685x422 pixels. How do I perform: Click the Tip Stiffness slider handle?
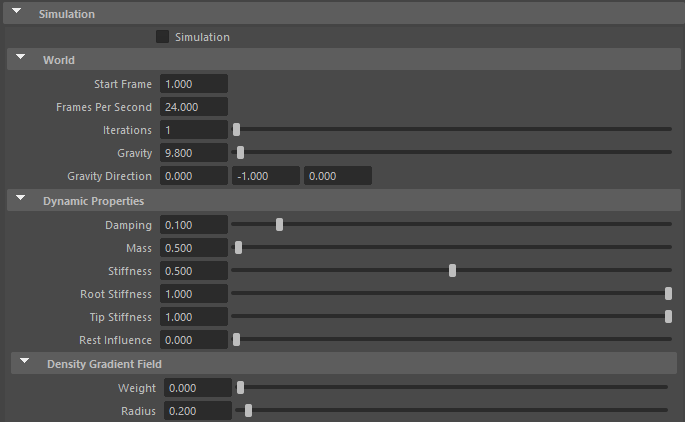pyautogui.click(x=668, y=316)
